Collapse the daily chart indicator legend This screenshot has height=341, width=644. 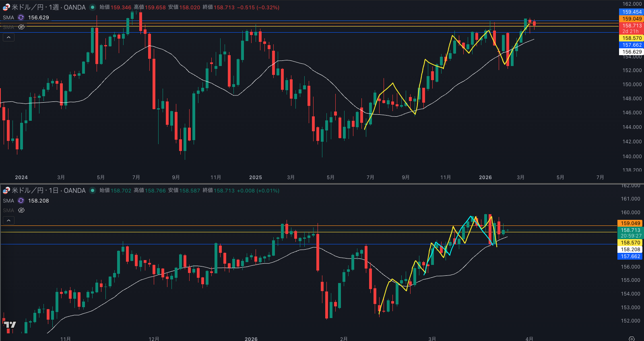[x=8, y=220]
